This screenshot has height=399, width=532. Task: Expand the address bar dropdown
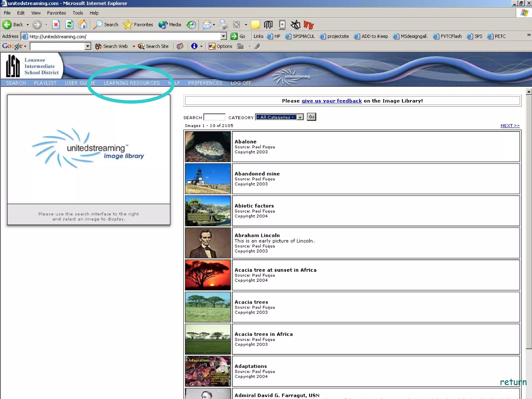click(223, 36)
